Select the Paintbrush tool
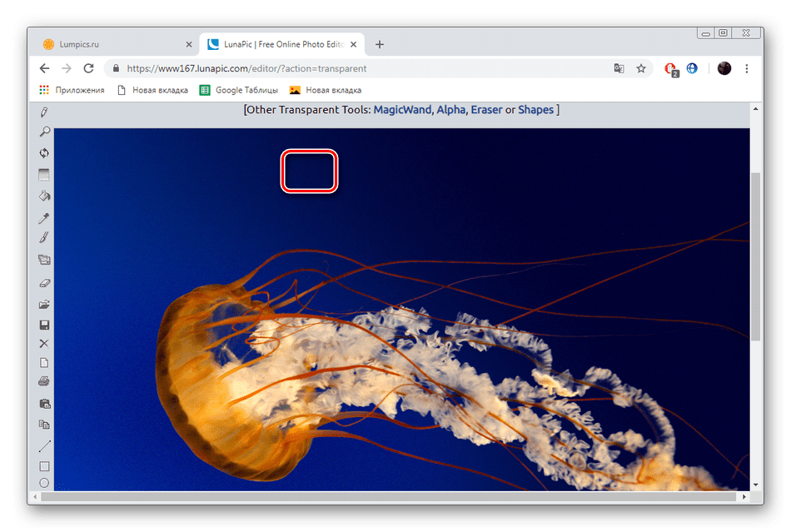791x532 pixels. click(x=44, y=239)
